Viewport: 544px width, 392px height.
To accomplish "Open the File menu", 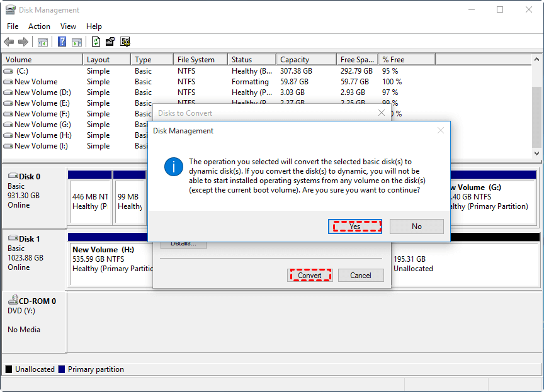I will 13,26.
